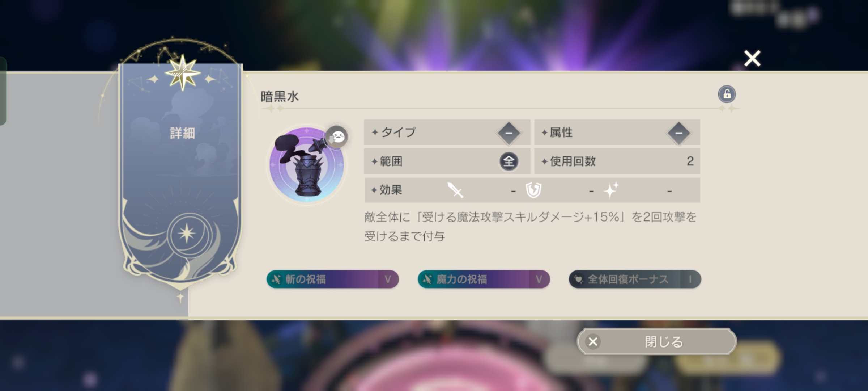
Task: Click the white X close icon
Action: click(x=752, y=58)
